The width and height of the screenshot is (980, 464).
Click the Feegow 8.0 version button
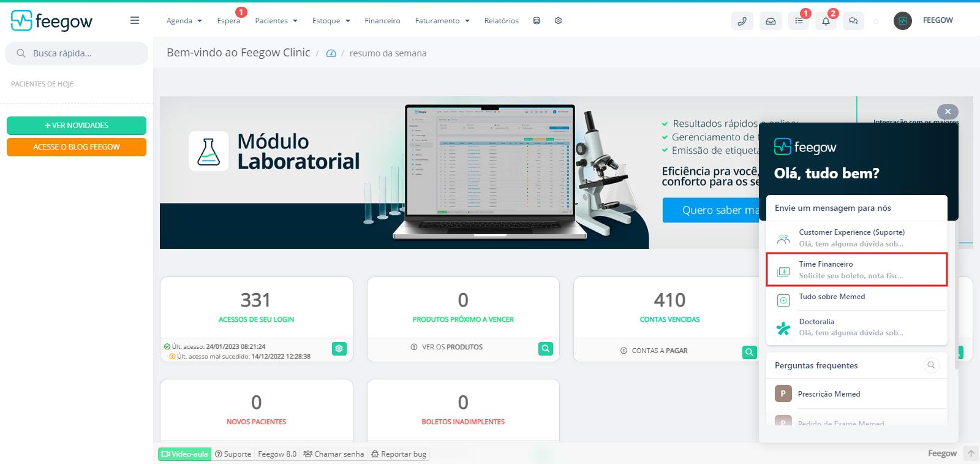coord(277,454)
